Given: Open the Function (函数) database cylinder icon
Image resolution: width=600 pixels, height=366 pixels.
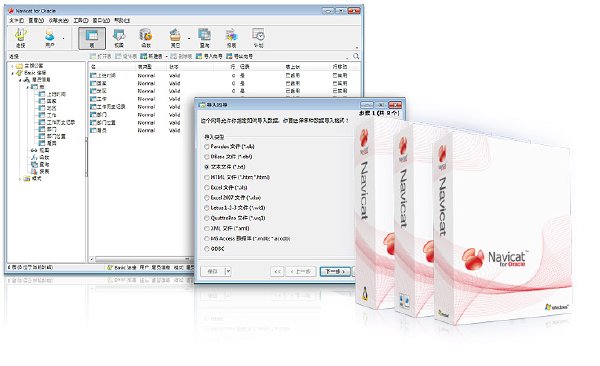Looking at the screenshot, I should (146, 38).
